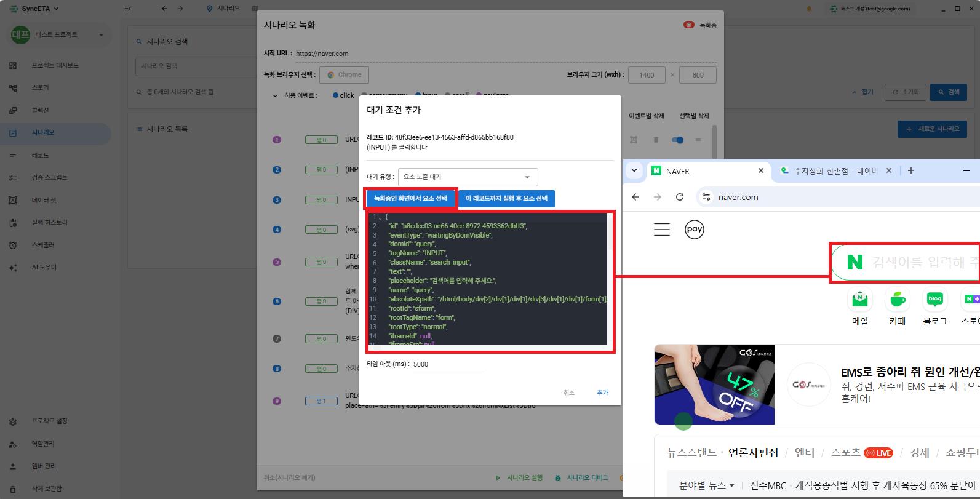Open the 삭제 보관함 trash icon

pos(13,489)
